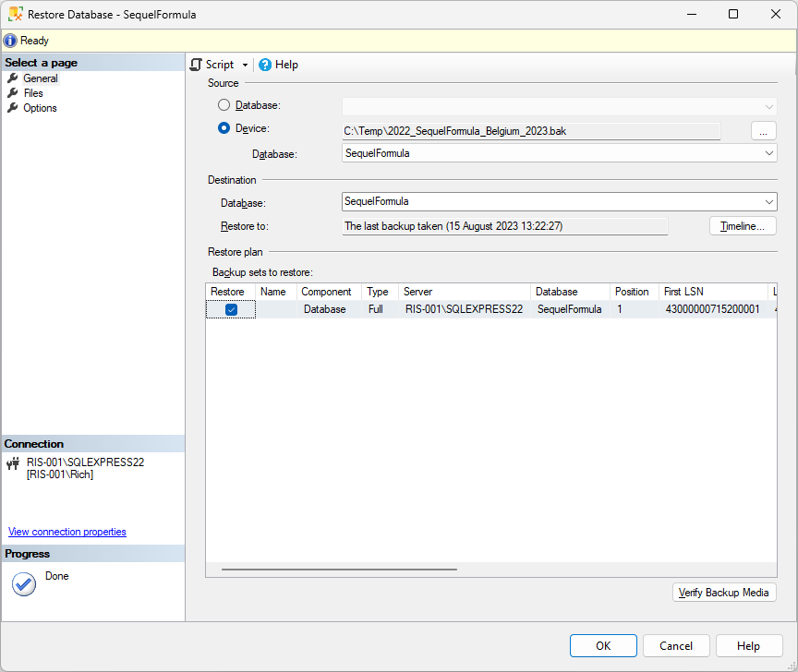
Task: Maximize the Restore Database window
Action: pos(733,14)
